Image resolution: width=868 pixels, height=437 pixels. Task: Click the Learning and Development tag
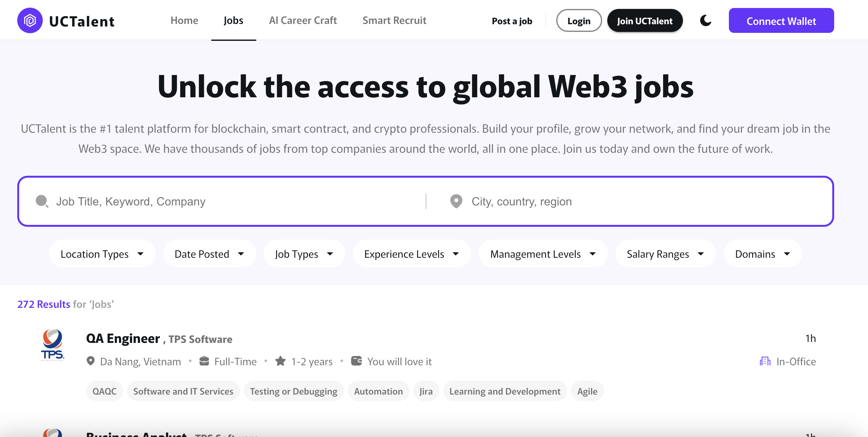(x=505, y=391)
